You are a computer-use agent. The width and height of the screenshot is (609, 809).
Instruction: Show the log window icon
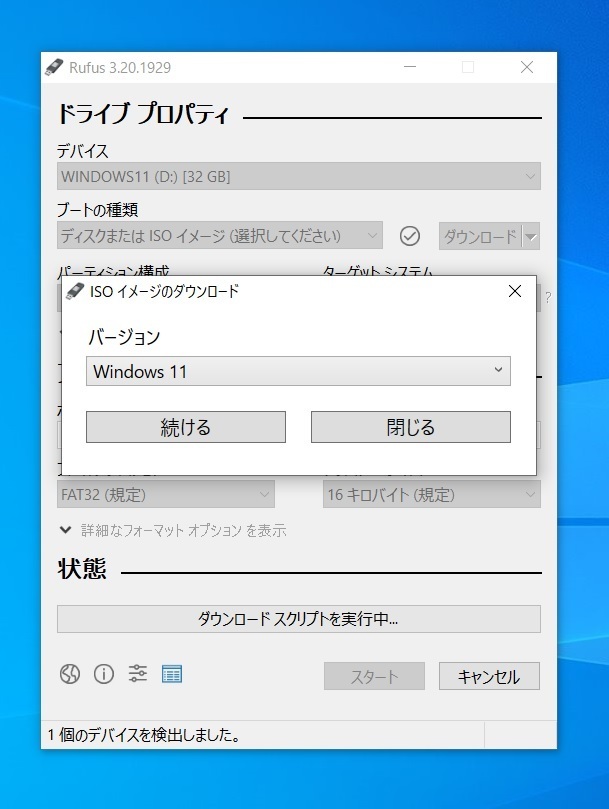(x=172, y=674)
